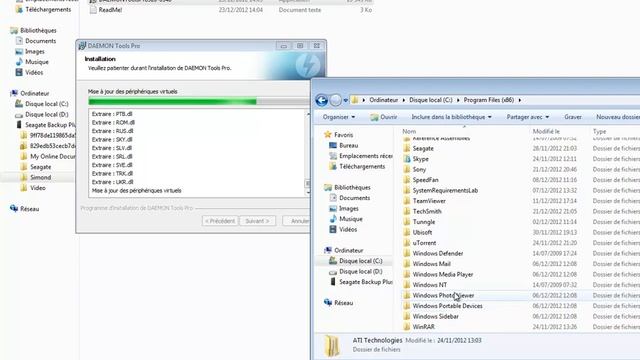Select the Windows Media Player folder

(442, 275)
